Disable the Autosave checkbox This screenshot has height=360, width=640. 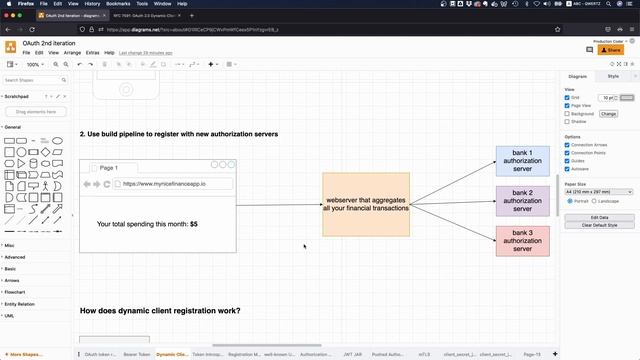(x=567, y=169)
